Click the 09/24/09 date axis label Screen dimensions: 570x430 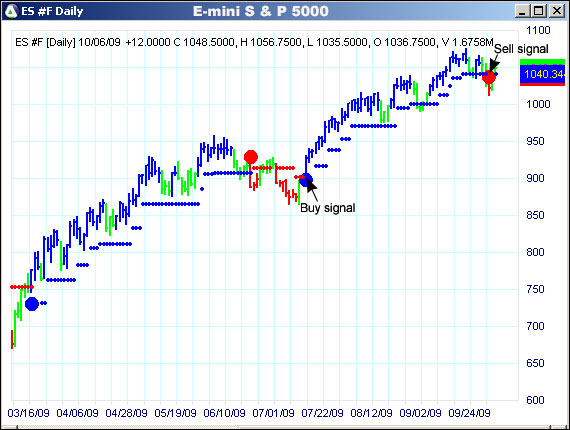coord(469,413)
